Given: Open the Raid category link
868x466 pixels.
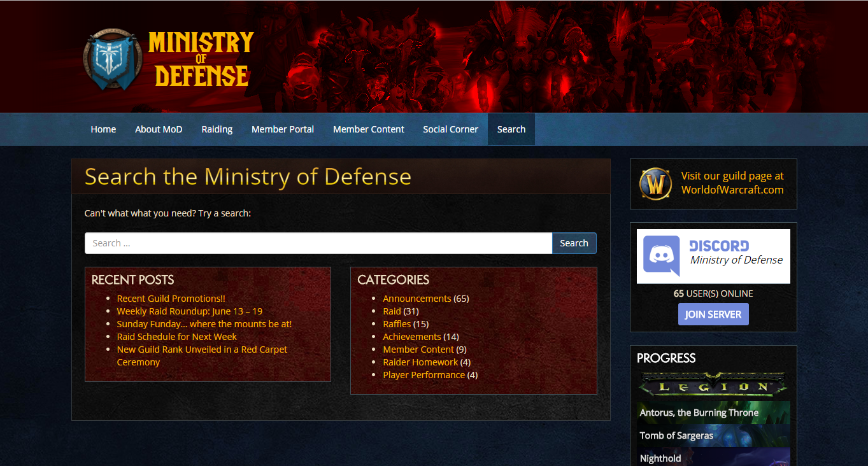Looking at the screenshot, I should coord(392,311).
